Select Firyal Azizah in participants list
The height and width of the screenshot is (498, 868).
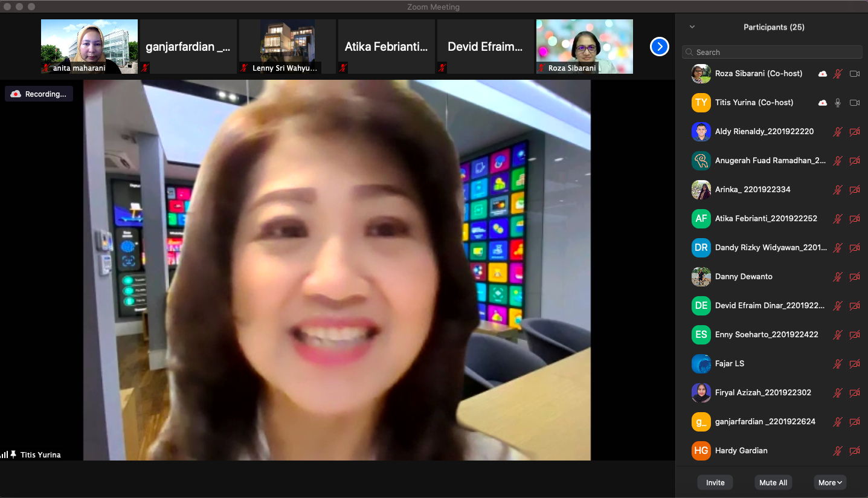tap(762, 393)
